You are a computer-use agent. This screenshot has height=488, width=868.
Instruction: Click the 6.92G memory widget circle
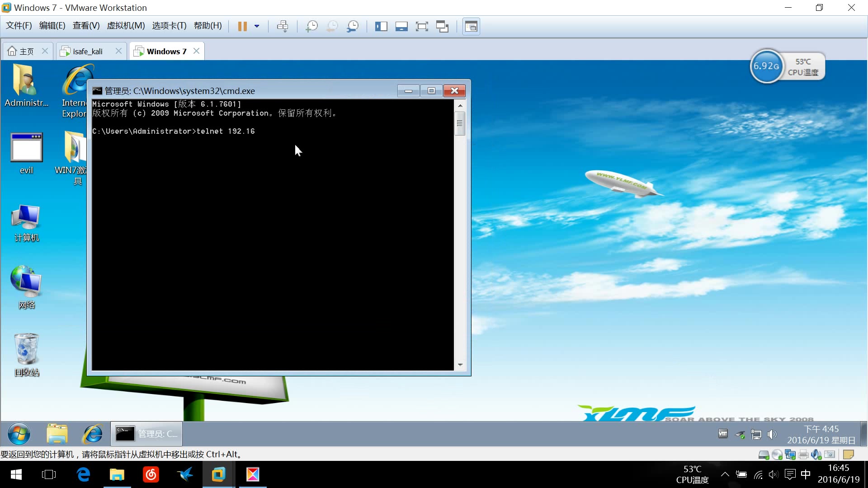click(x=766, y=66)
